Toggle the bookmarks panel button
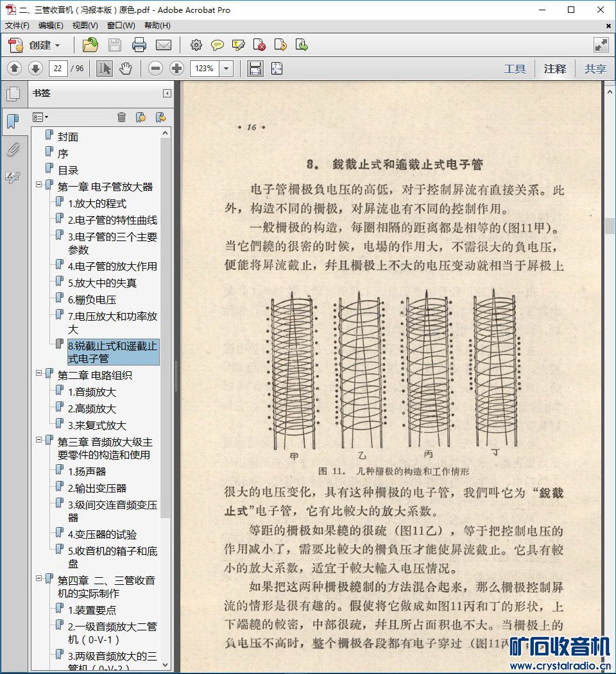Viewport: 616px width, 674px height. (13, 121)
